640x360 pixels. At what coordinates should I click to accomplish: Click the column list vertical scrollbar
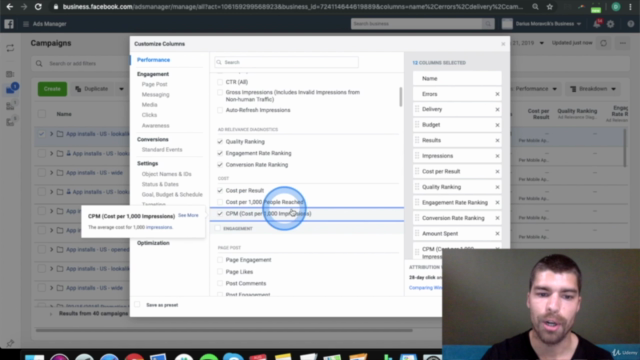[401, 97]
